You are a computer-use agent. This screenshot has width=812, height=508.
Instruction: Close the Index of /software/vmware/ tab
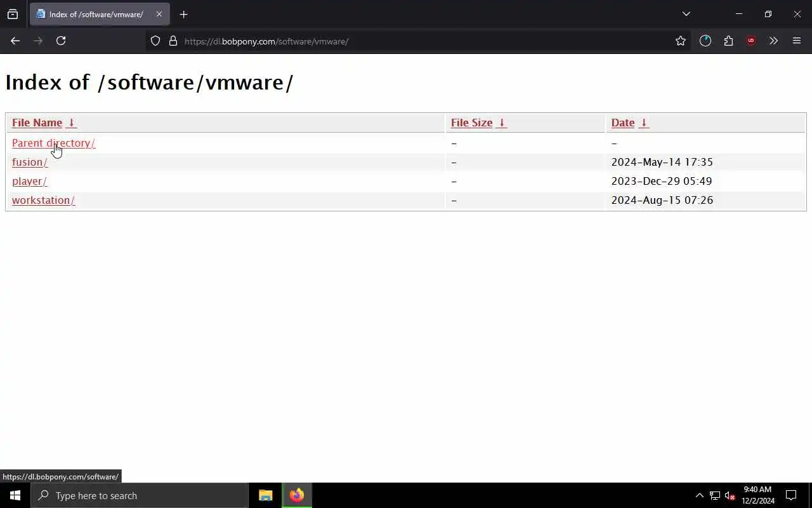coord(159,14)
